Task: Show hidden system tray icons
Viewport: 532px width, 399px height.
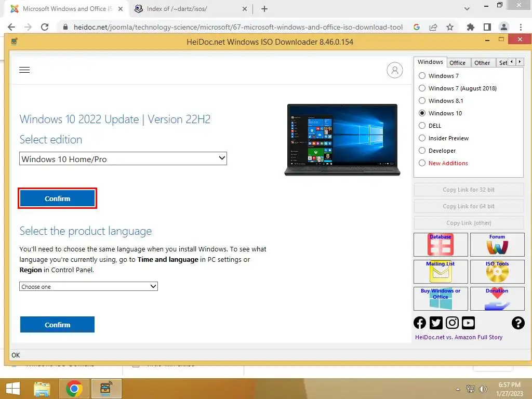Action: (458, 389)
